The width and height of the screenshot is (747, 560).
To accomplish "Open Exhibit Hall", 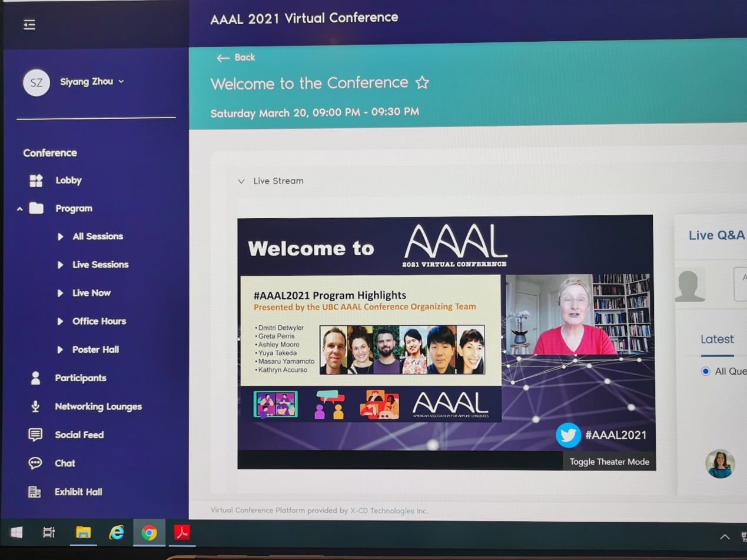I will point(78,492).
